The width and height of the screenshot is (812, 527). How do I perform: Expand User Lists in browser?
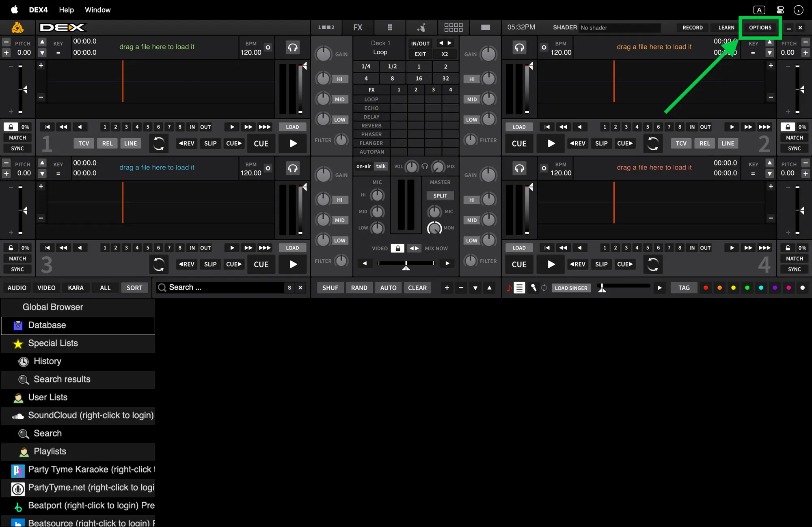click(48, 397)
